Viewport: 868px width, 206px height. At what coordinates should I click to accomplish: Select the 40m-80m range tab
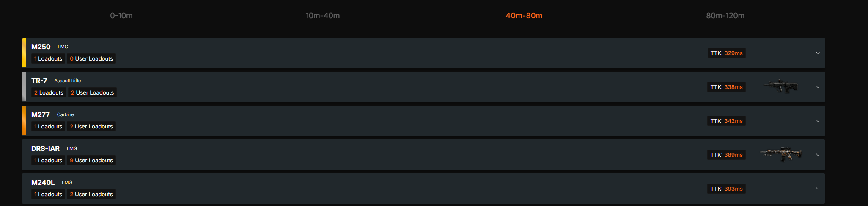(524, 16)
